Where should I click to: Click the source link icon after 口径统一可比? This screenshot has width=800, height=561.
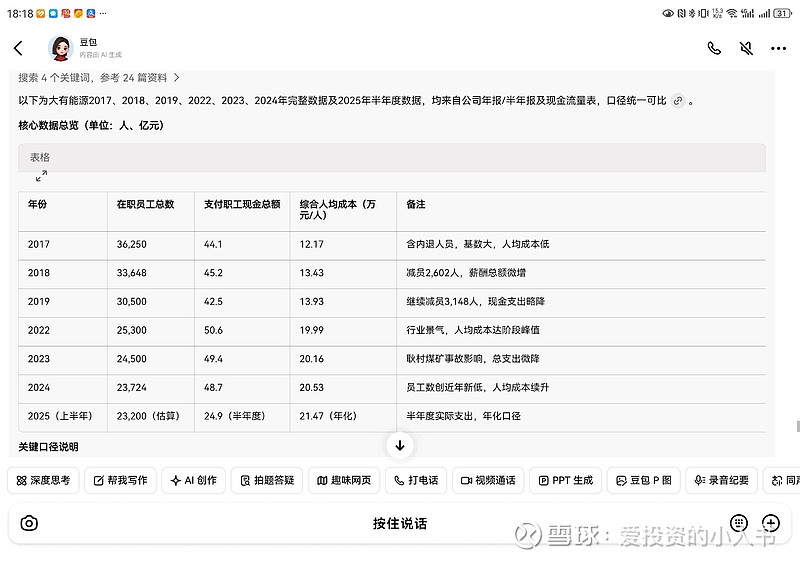pos(678,101)
